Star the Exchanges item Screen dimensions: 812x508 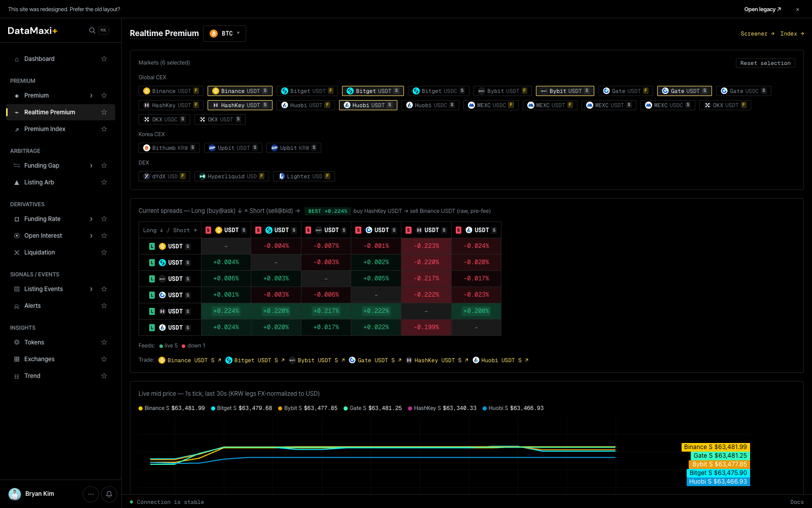[x=104, y=359]
